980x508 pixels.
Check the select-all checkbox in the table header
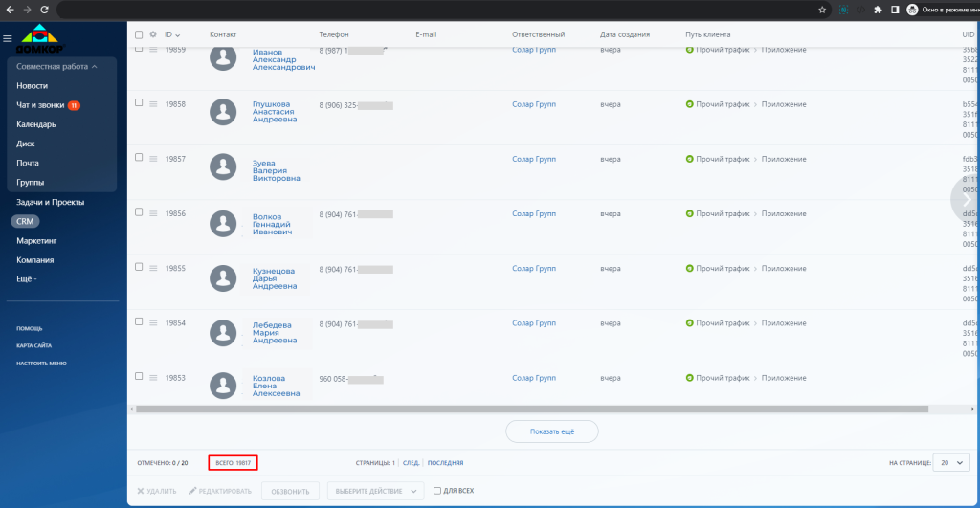(x=139, y=34)
